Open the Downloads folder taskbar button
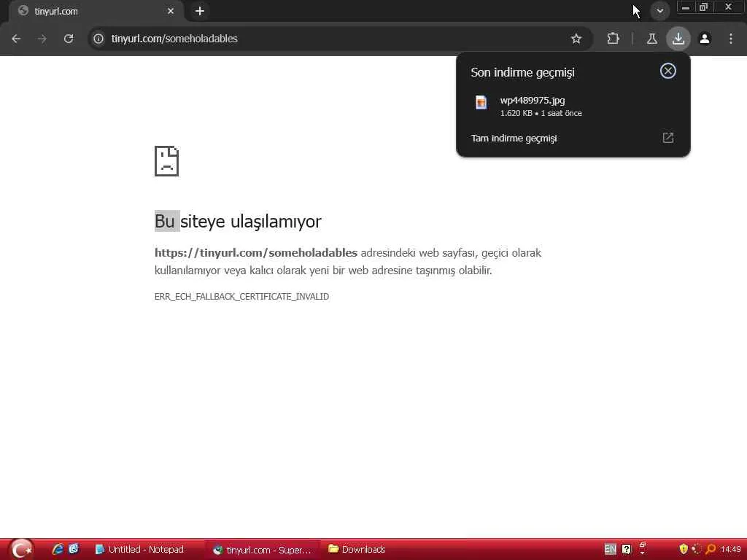The height and width of the screenshot is (560, 747). [357, 550]
